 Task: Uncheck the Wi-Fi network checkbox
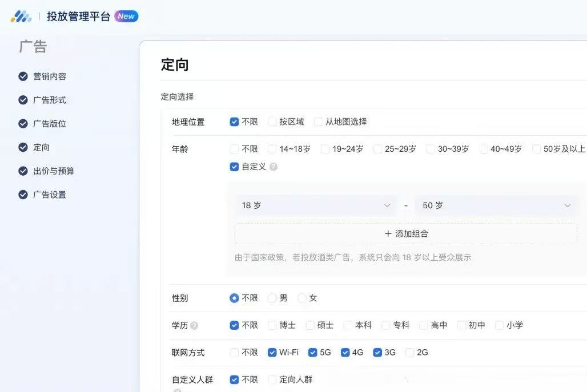272,353
